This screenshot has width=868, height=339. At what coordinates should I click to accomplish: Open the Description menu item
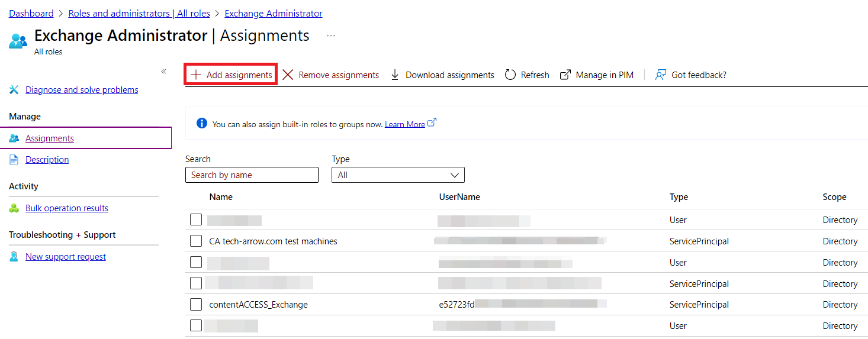[47, 160]
